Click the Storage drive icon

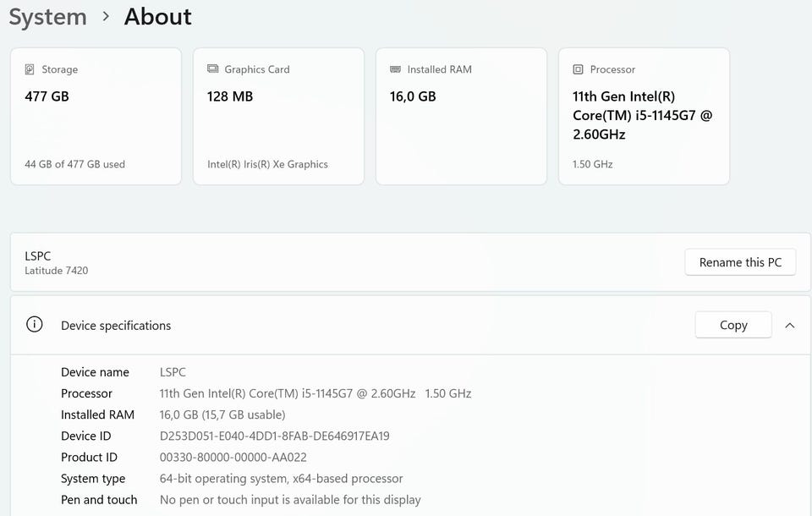[x=30, y=69]
